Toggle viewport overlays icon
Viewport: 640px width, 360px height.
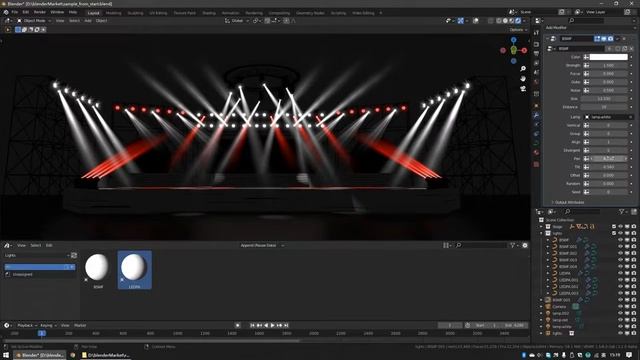[x=476, y=20]
